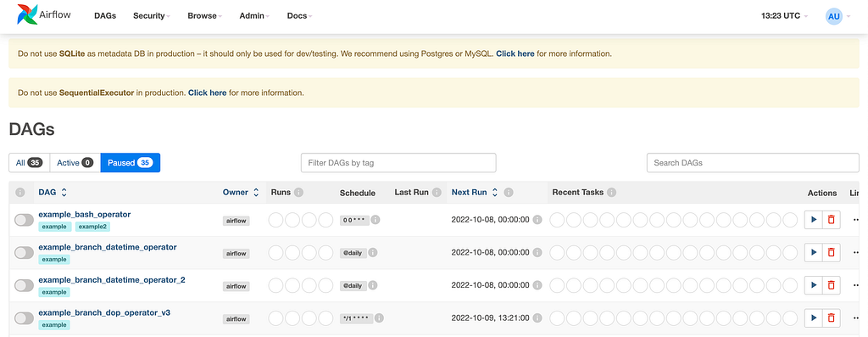868x337 pixels.
Task: Delete example_branch_dop_operator_v3 via trash icon
Action: click(x=831, y=318)
